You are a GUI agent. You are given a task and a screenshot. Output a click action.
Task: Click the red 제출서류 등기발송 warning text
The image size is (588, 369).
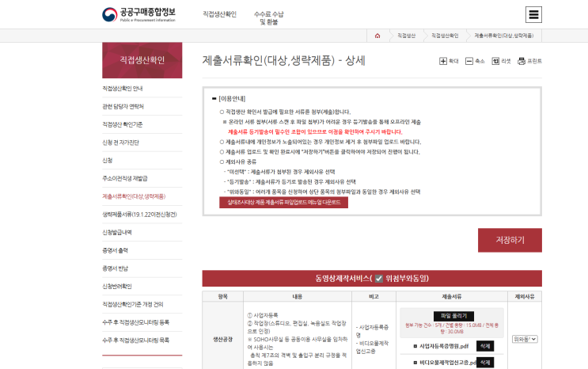point(315,131)
